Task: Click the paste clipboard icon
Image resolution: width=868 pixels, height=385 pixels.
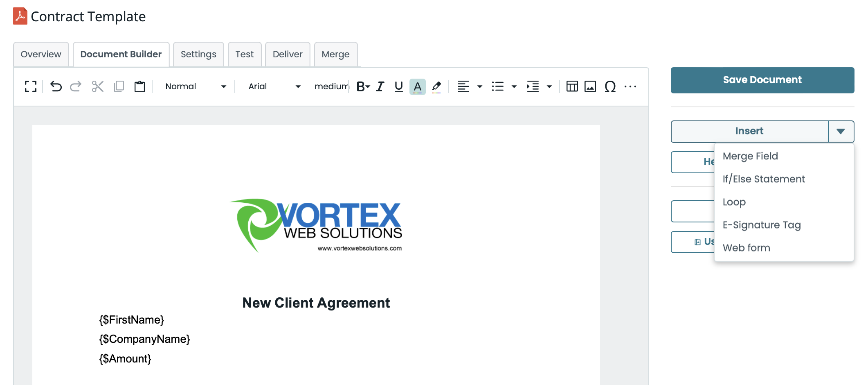Action: tap(139, 86)
